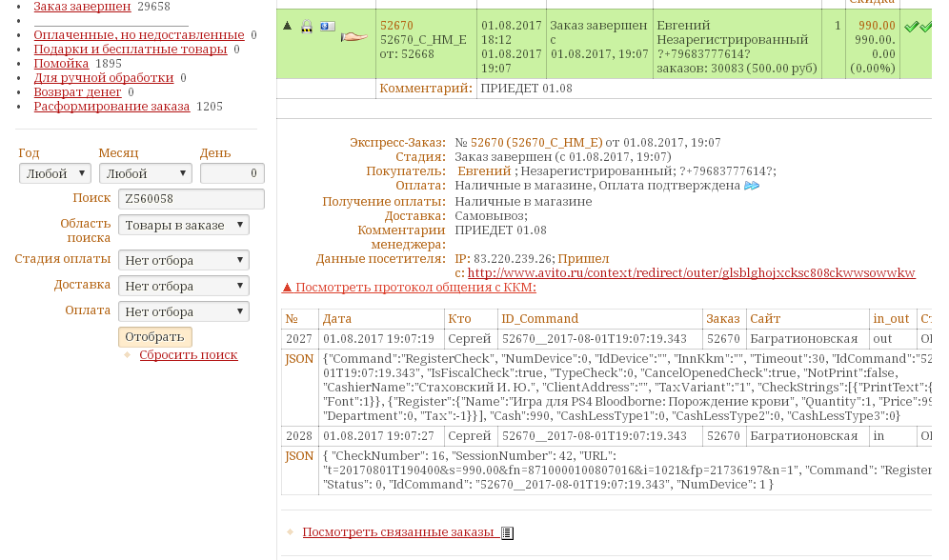
Task: Click blue arrow icon after Оплата подтверждена
Action: (752, 186)
